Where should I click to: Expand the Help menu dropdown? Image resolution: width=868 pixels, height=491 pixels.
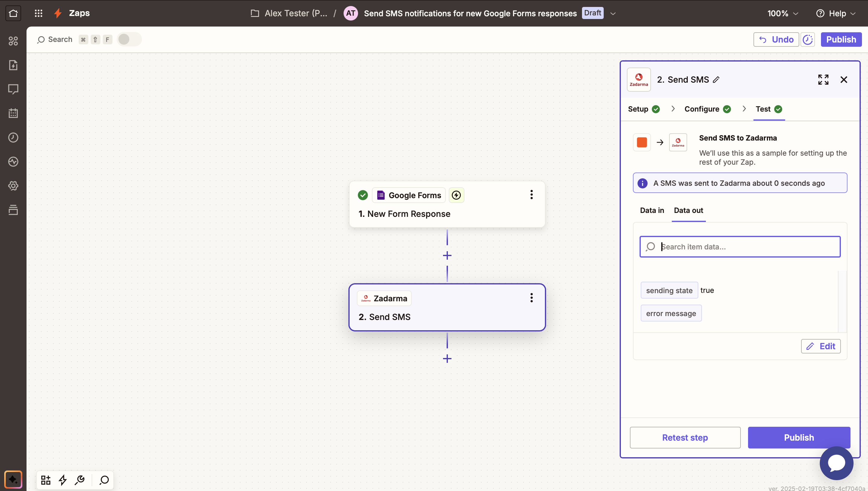[837, 14]
